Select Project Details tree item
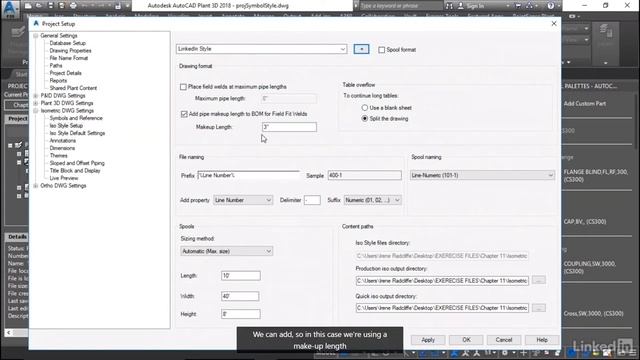640x360 pixels. click(65, 73)
